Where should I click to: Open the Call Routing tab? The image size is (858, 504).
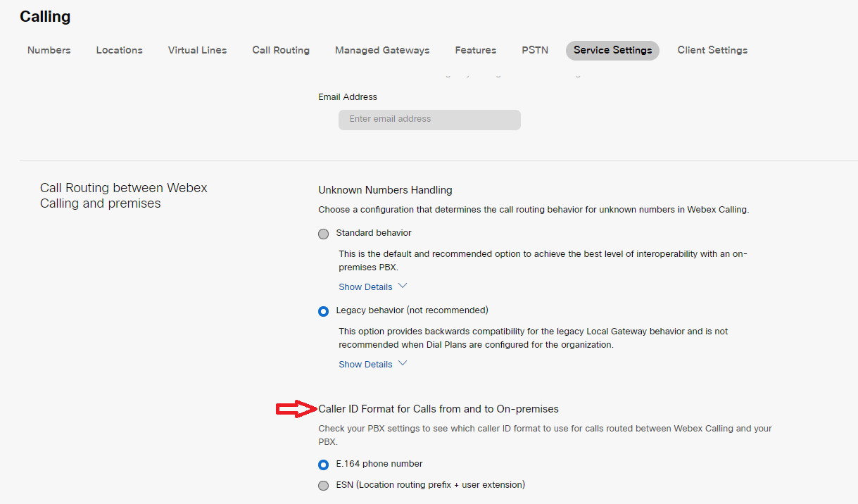coord(281,50)
